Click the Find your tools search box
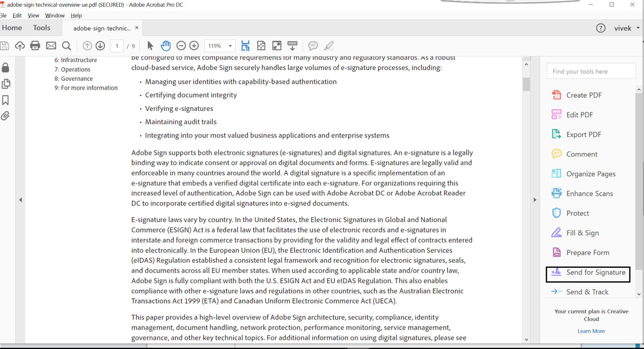This screenshot has width=644, height=349. click(x=591, y=71)
